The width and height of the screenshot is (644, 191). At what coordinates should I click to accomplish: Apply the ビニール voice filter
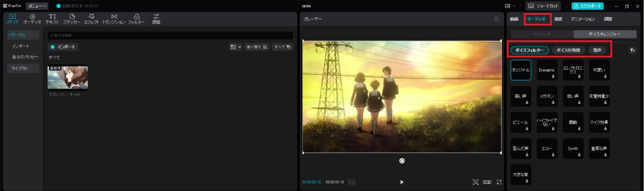(521, 122)
